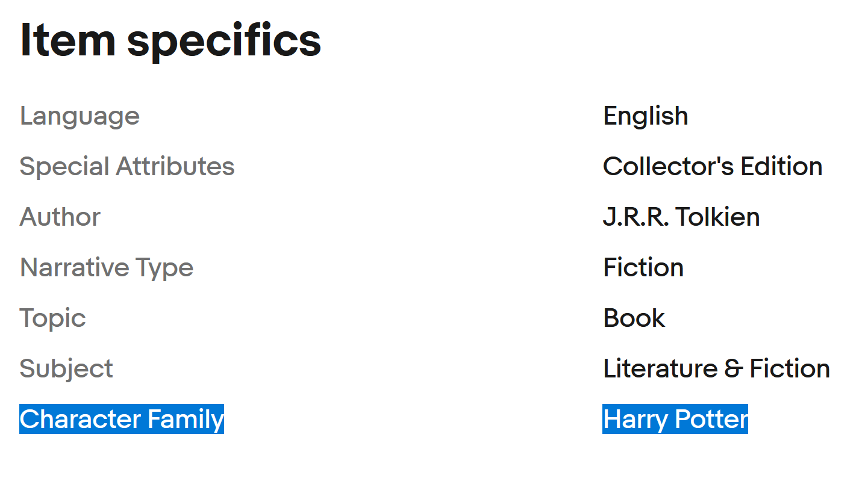Click the highlighted Harry Potter value
Screen dimensions: 868x487
675,419
